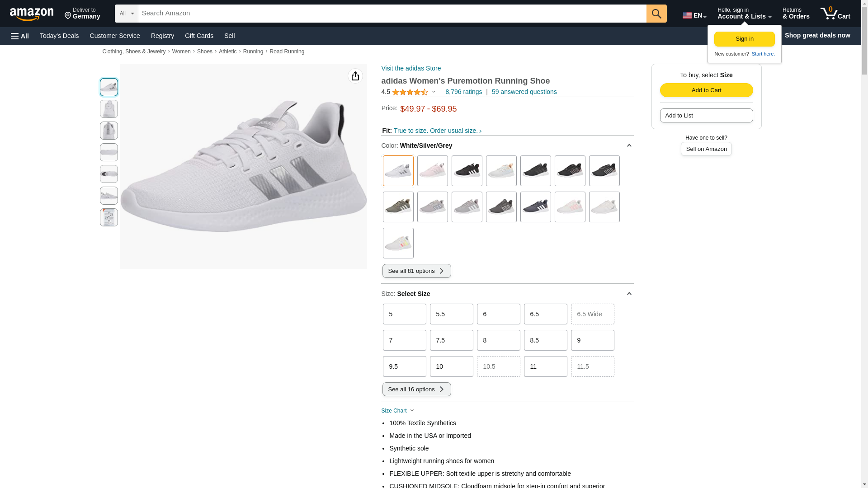
Task: Open the EN language flag selector
Action: tap(694, 15)
